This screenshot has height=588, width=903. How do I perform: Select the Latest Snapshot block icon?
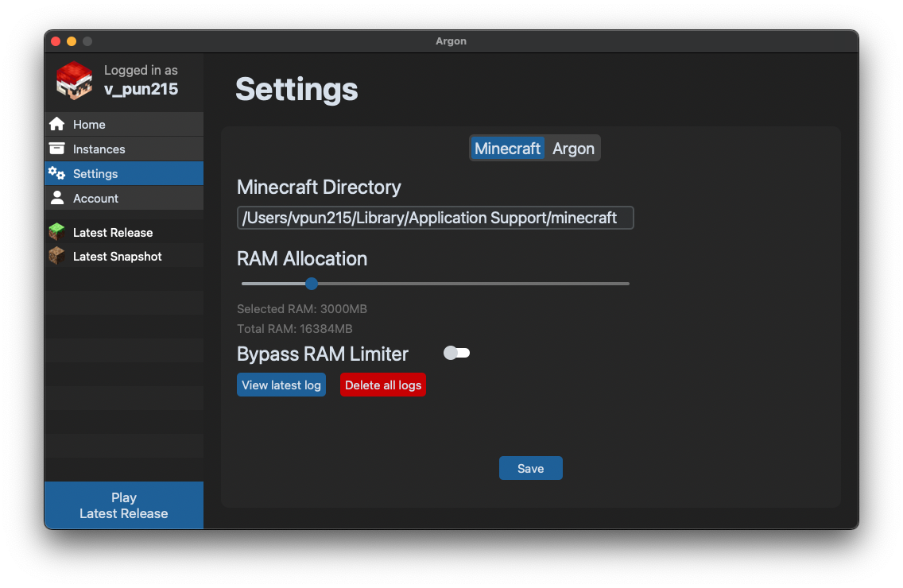[56, 256]
